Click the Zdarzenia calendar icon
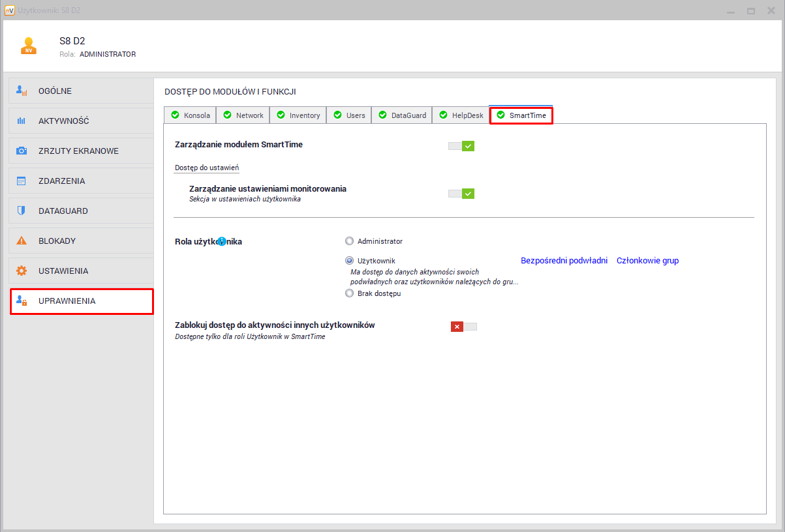The width and height of the screenshot is (785, 532). click(x=22, y=181)
